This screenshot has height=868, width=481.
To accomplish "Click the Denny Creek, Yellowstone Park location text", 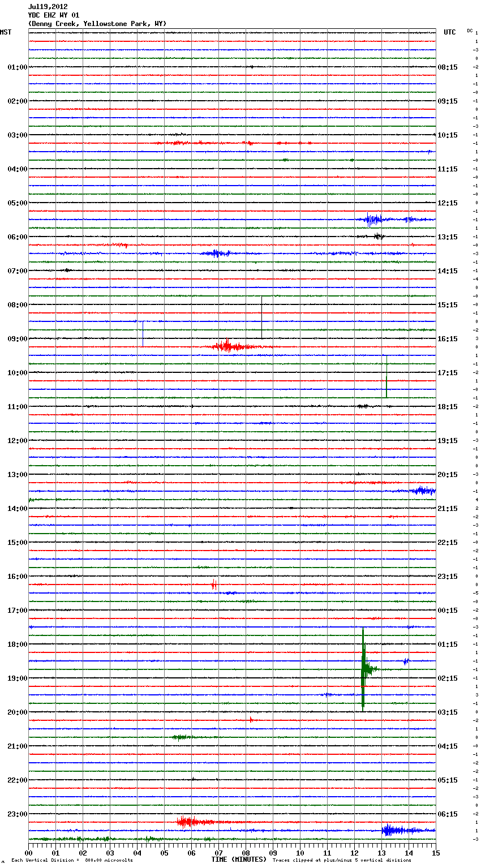I will coord(97,24).
